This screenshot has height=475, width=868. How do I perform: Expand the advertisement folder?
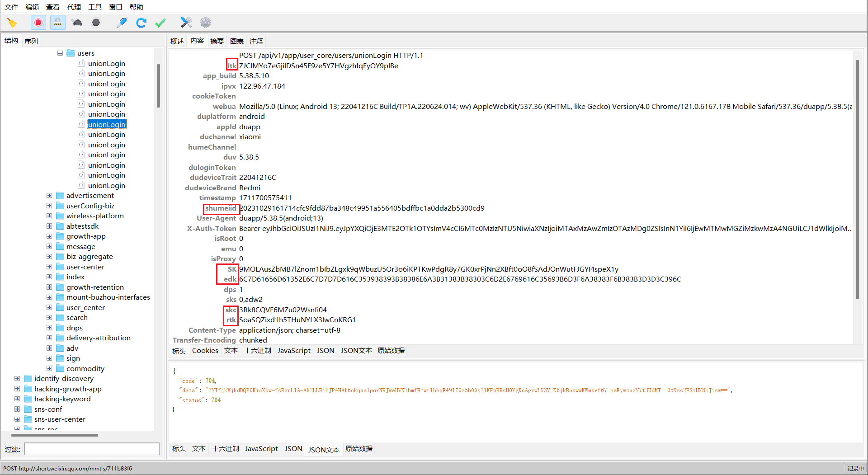pyautogui.click(x=49, y=196)
